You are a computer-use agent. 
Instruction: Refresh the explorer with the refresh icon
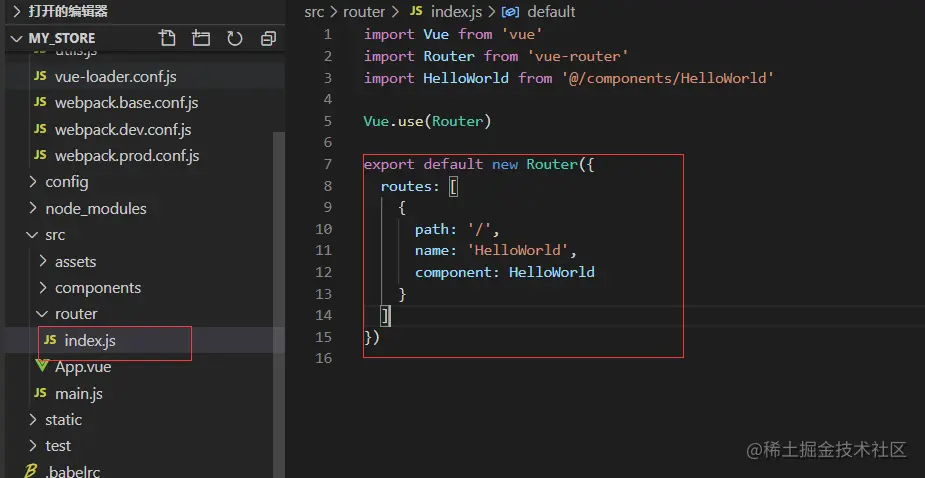click(235, 38)
